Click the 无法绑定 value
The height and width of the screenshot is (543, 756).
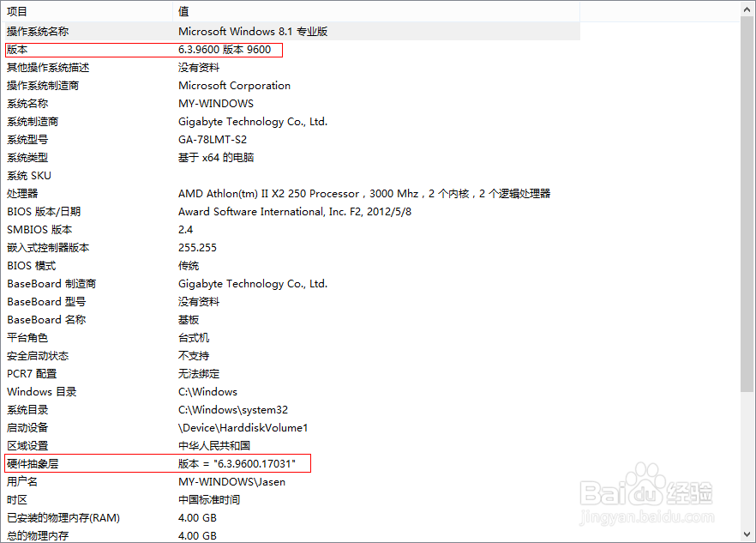[199, 374]
